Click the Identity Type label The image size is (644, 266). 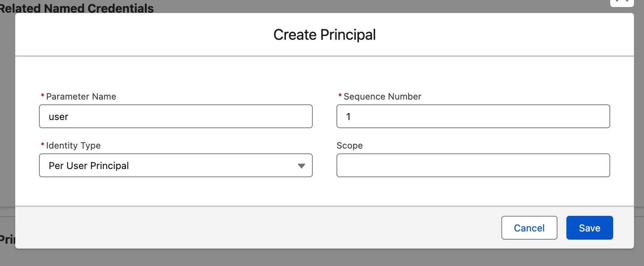73,146
